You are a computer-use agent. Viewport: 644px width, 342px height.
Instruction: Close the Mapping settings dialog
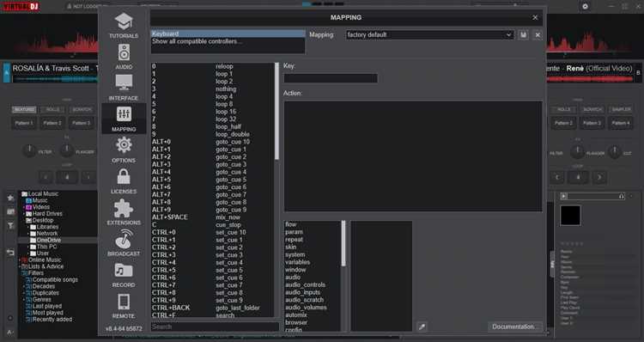pos(535,17)
